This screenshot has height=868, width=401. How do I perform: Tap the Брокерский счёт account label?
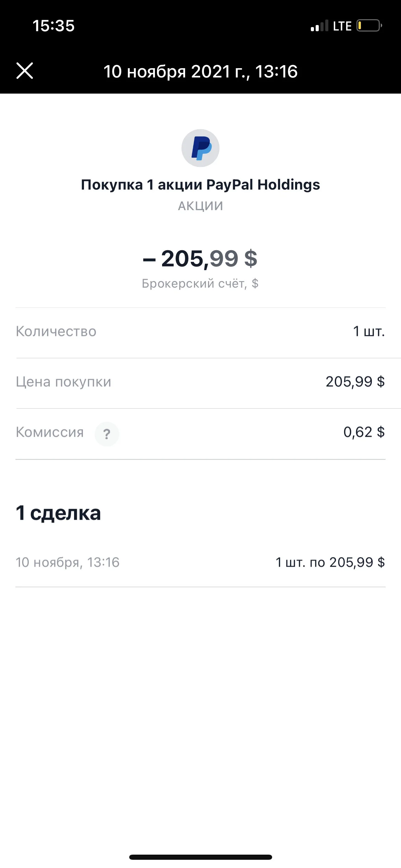click(x=200, y=284)
